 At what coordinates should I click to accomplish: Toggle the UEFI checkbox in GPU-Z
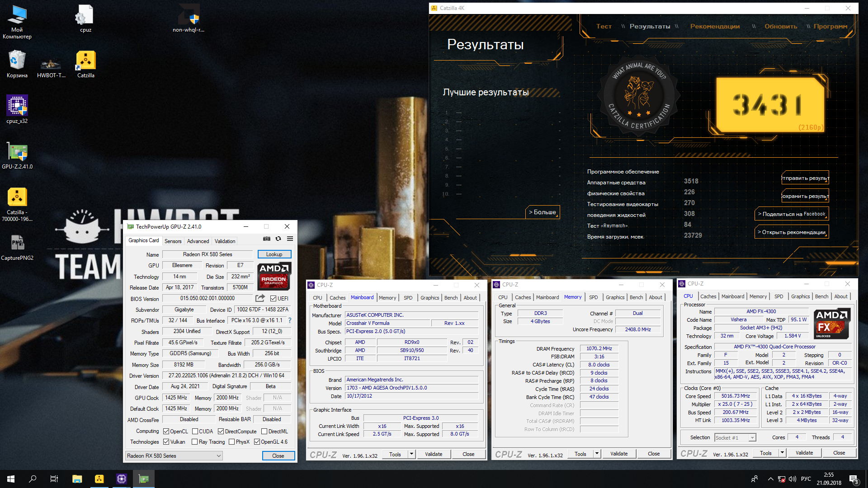[x=273, y=298]
